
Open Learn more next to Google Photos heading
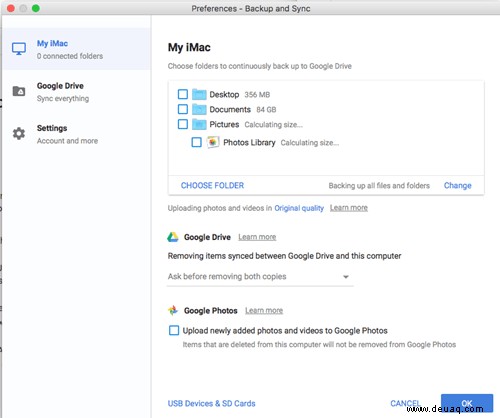point(264,310)
